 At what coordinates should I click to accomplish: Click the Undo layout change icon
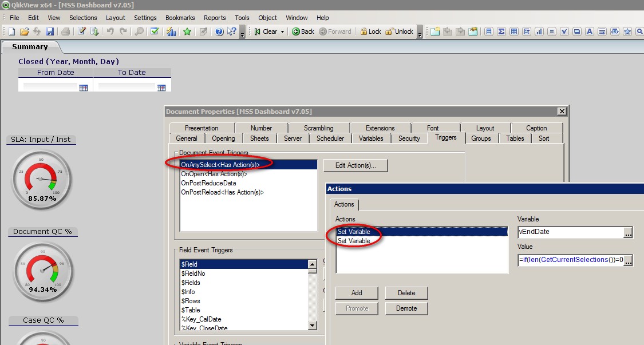110,31
